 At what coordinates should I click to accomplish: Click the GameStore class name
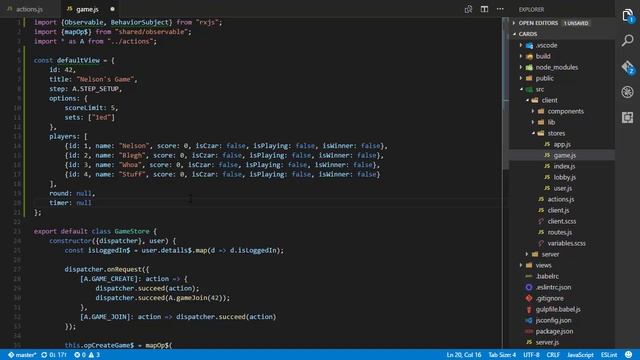click(132, 231)
